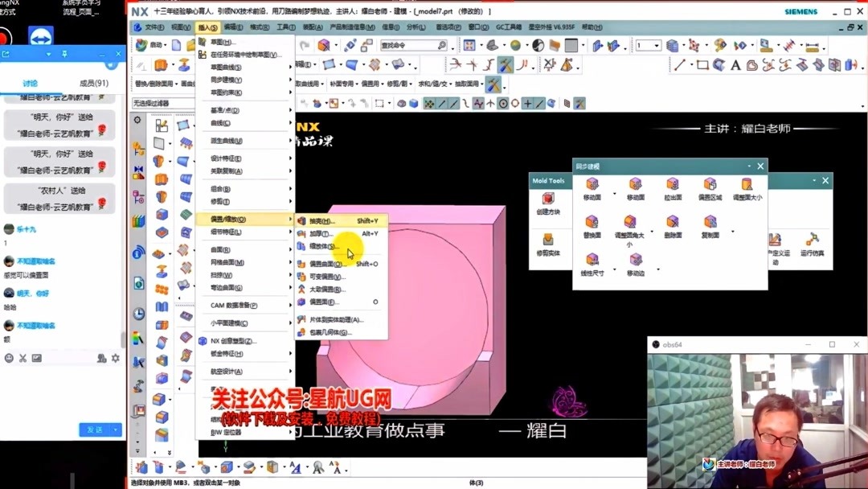Expand the dropdown arrow beside 复制面
This screenshot has width=868, height=489.
732,232
